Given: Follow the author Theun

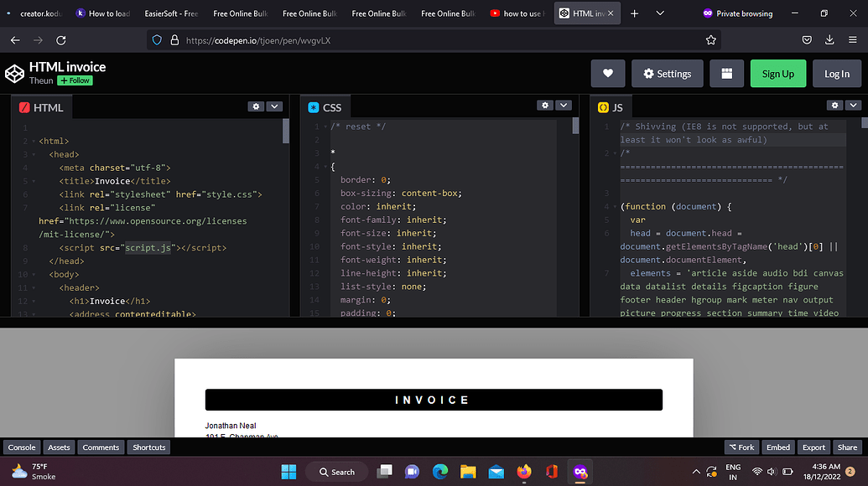Looking at the screenshot, I should click(x=75, y=80).
